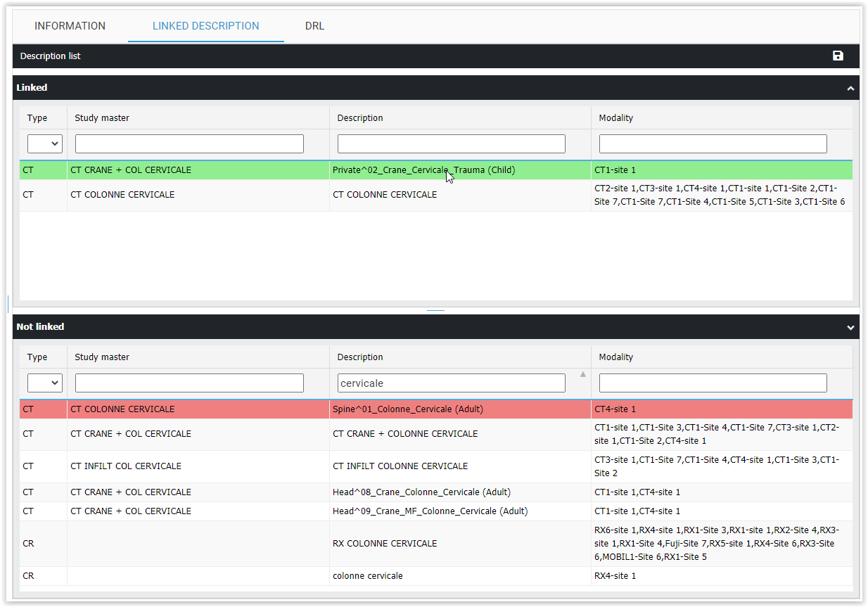Focus Modality filter in Linked table
This screenshot has height=607, width=868.
click(713, 144)
